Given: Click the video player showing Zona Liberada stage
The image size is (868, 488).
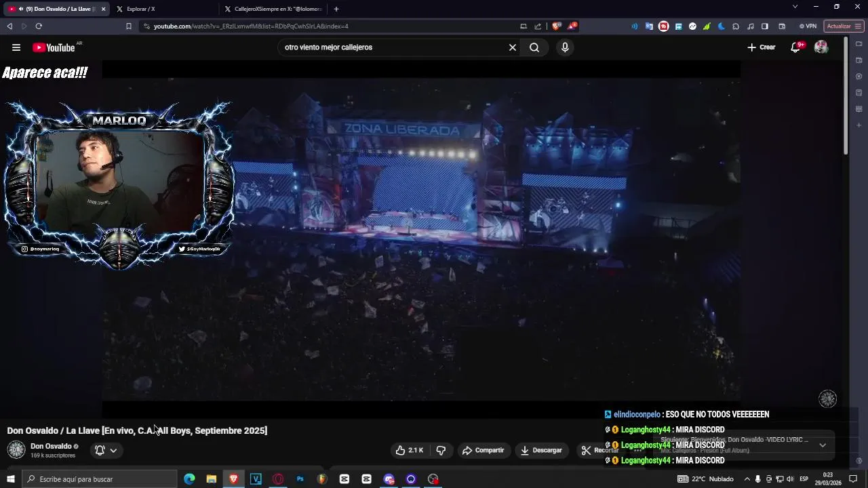Looking at the screenshot, I should coord(421,239).
